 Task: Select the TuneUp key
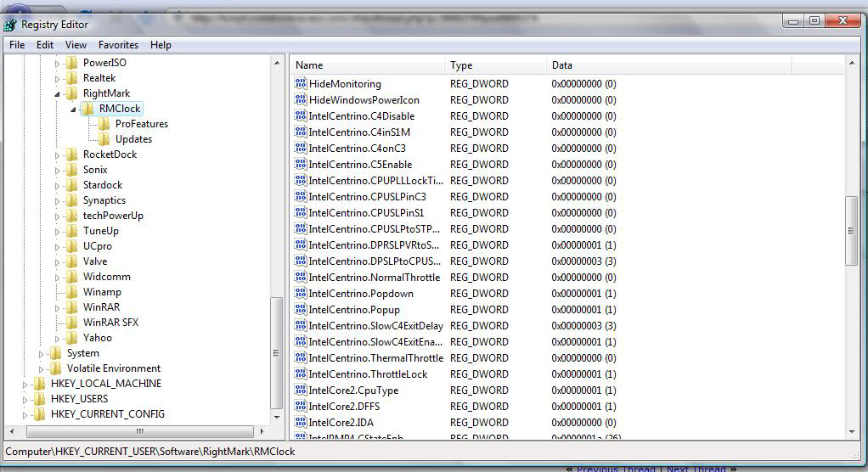pos(101,231)
